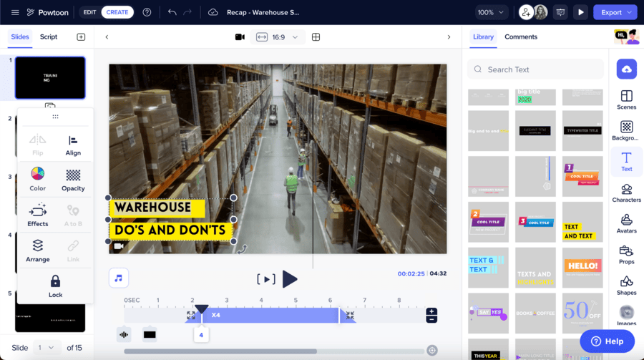Open the Color tool
The height and width of the screenshot is (360, 644).
pyautogui.click(x=37, y=179)
